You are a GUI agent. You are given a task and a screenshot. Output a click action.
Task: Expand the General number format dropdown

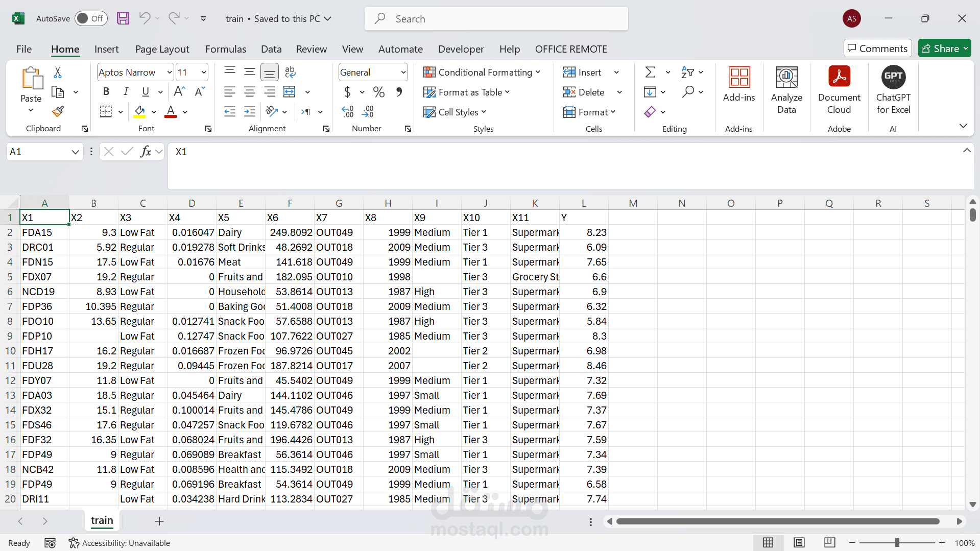click(x=403, y=73)
